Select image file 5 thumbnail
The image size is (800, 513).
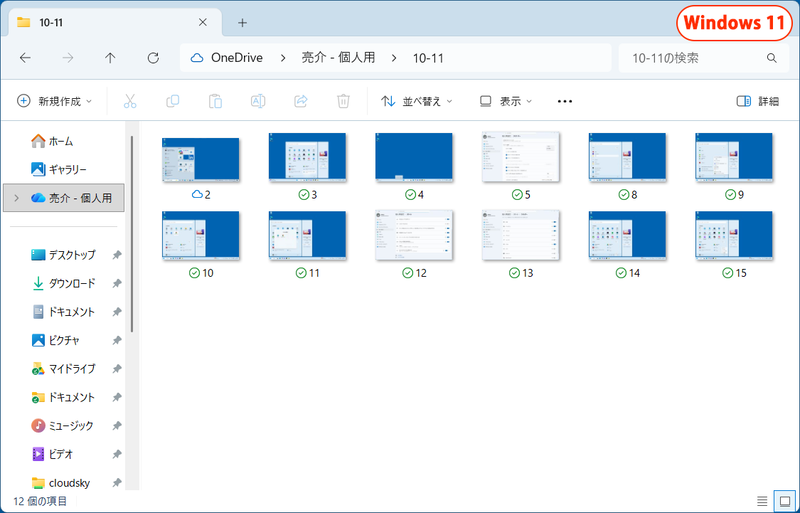coord(520,157)
